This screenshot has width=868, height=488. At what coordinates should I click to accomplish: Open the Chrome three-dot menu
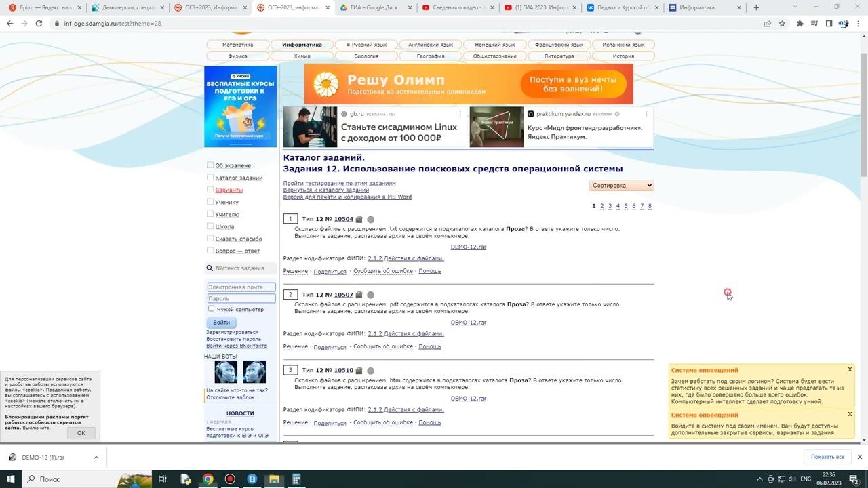pyautogui.click(x=859, y=23)
